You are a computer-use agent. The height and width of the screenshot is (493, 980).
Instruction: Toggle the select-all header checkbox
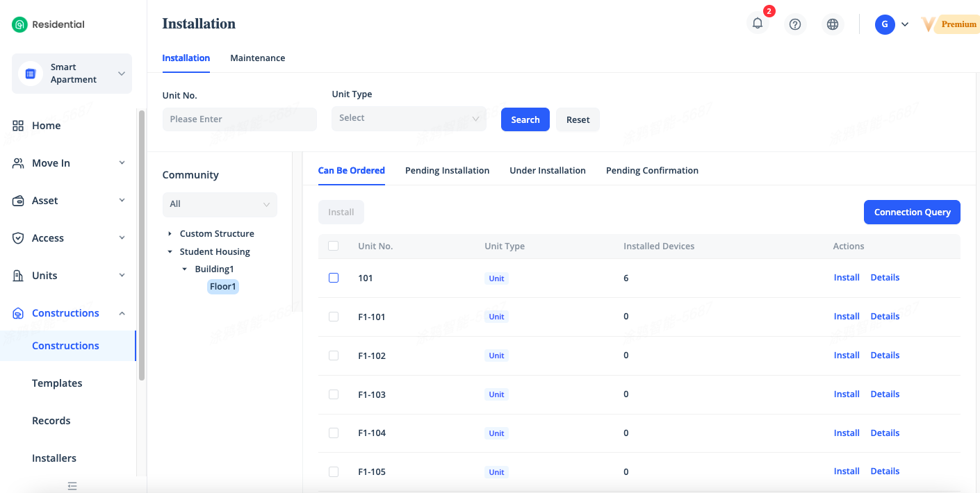pyautogui.click(x=334, y=246)
